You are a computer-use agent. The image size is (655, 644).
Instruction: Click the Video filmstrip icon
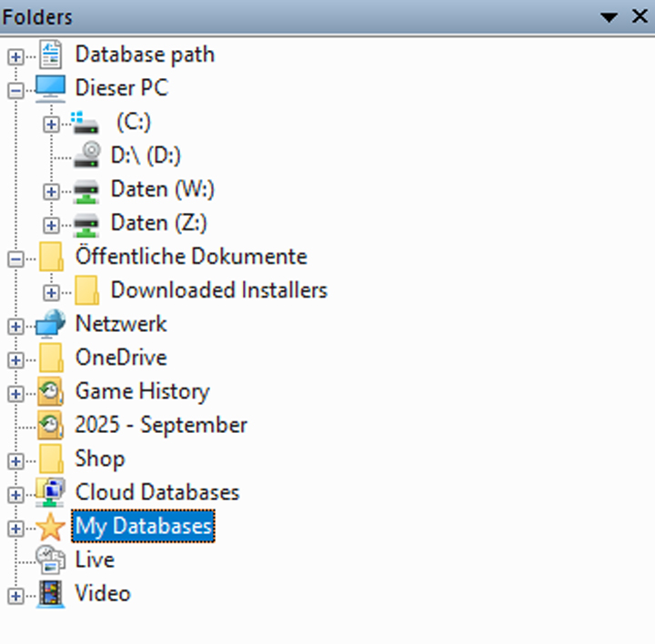[51, 594]
